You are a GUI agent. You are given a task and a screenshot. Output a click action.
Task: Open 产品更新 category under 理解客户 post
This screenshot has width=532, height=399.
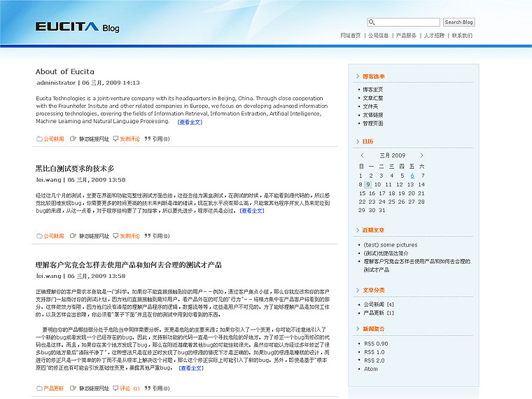point(54,388)
